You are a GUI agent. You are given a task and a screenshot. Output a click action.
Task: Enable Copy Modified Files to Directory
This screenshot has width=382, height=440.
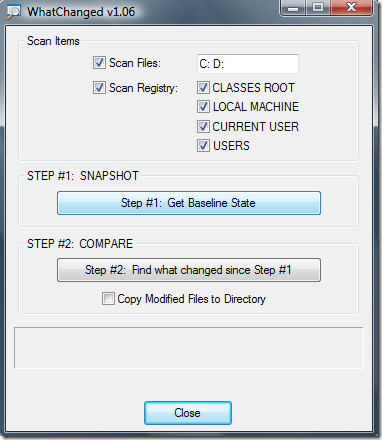click(108, 299)
